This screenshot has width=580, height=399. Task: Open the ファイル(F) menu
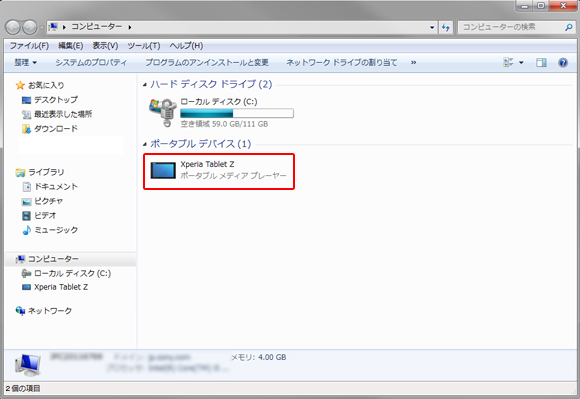[x=29, y=45]
